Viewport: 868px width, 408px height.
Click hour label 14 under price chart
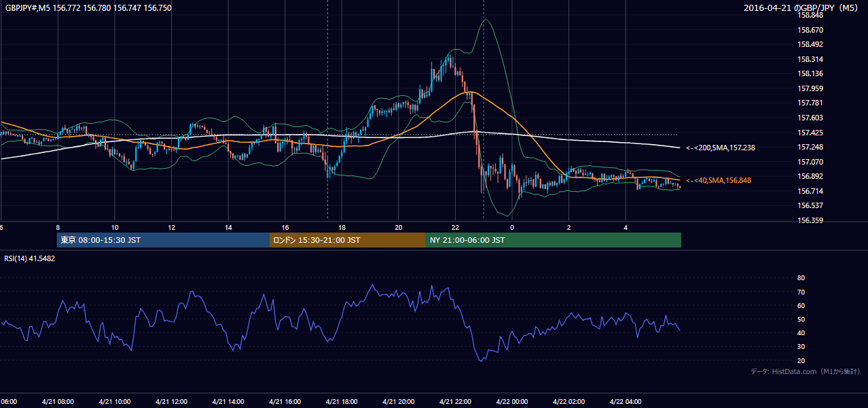[228, 227]
